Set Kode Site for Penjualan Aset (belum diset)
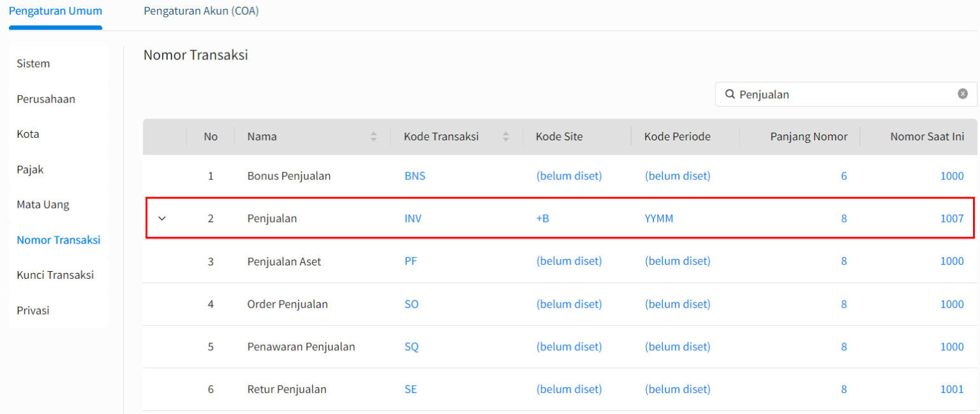The height and width of the screenshot is (414, 980). coord(569,261)
